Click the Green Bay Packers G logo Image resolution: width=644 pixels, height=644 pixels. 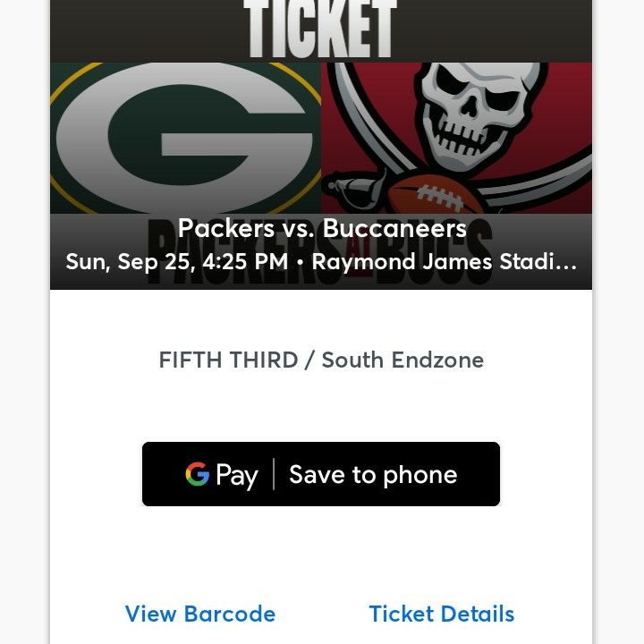[185, 138]
